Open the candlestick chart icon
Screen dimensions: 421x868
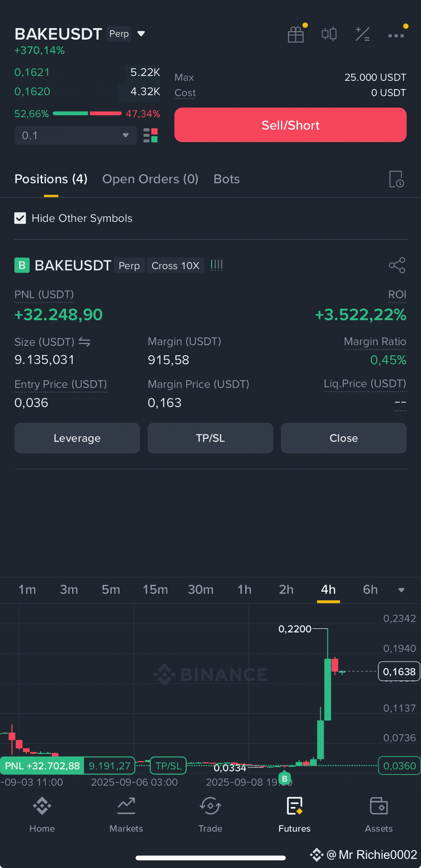coord(329,34)
